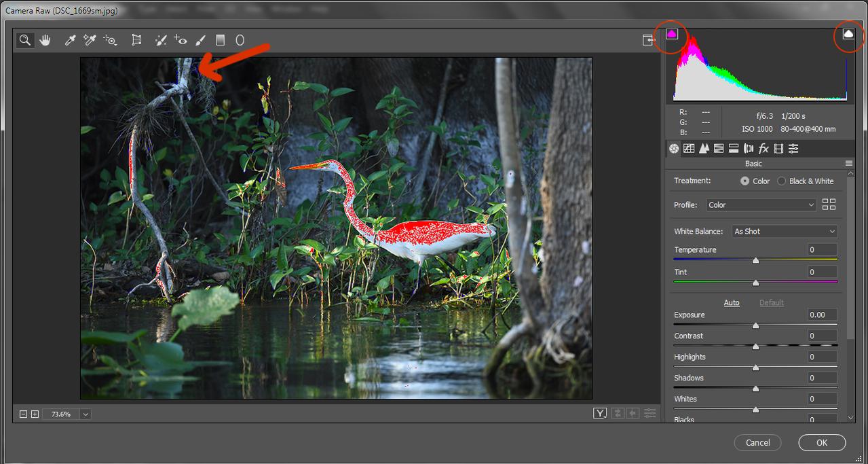Open the Effects (fx) tab

click(x=763, y=149)
